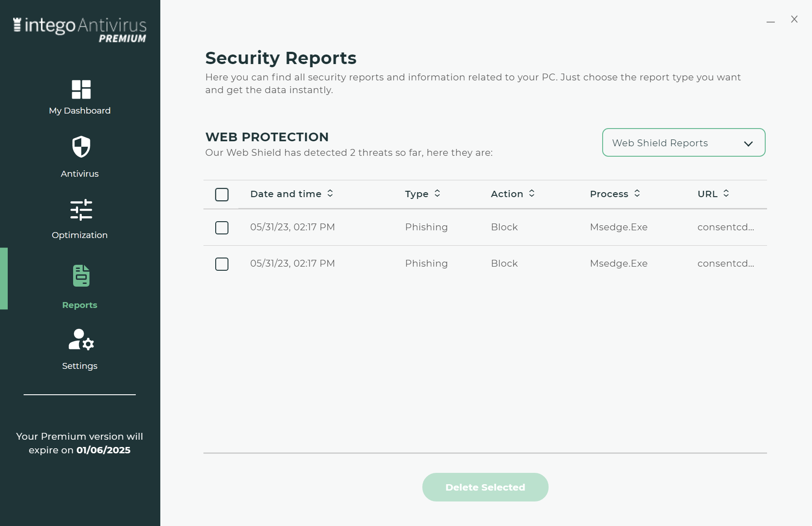Open the Antivirus shield icon
The height and width of the screenshot is (526, 812).
[x=81, y=147]
